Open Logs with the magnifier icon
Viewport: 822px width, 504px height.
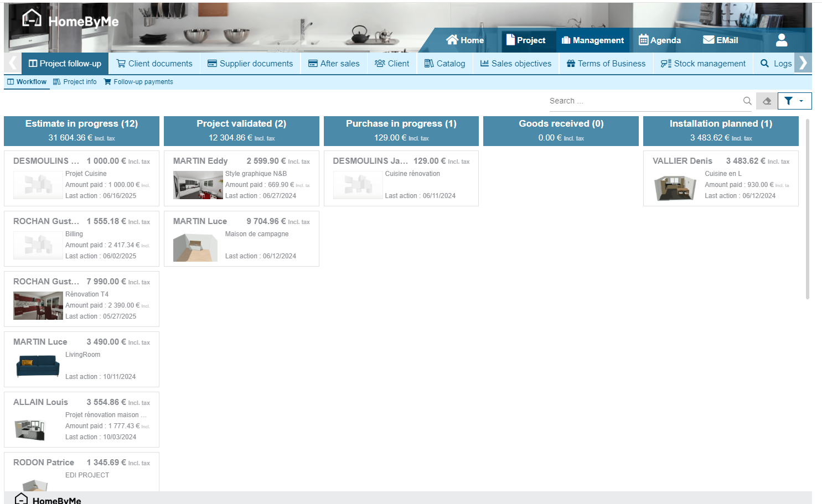(776, 64)
